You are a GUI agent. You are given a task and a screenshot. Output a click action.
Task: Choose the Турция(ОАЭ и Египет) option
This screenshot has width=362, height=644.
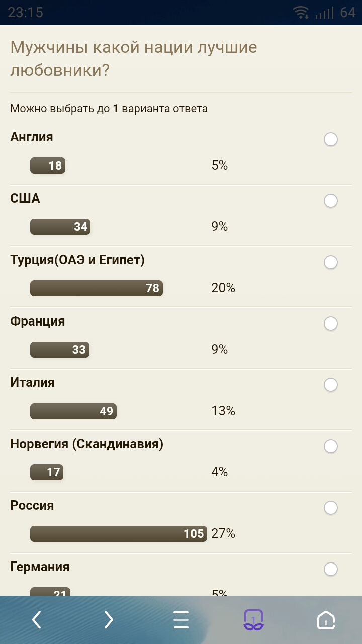(x=331, y=262)
